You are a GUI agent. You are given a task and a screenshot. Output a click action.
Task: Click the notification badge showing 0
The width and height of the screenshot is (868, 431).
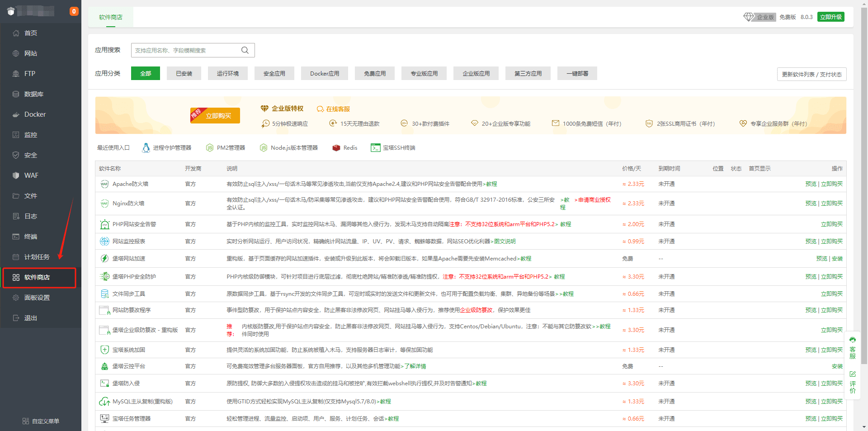click(x=74, y=11)
